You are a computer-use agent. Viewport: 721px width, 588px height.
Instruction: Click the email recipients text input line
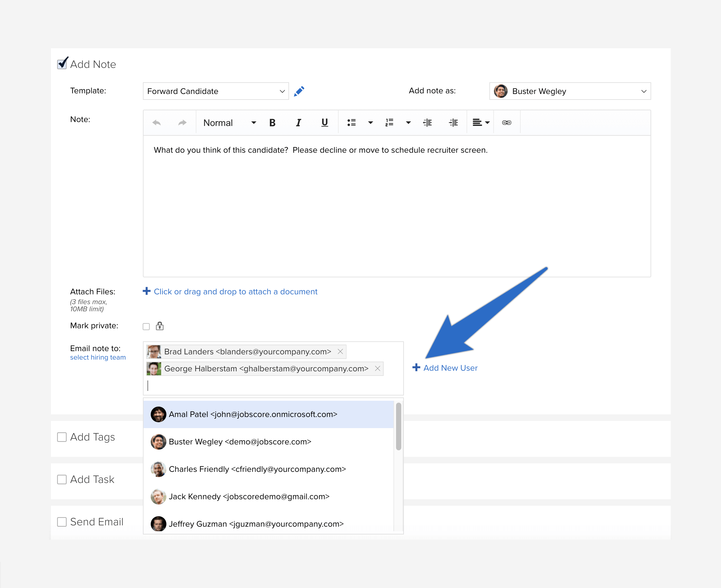click(273, 385)
